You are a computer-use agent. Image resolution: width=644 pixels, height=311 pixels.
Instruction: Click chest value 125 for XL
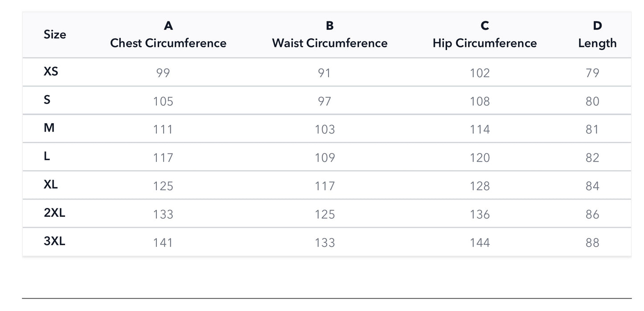click(x=163, y=186)
